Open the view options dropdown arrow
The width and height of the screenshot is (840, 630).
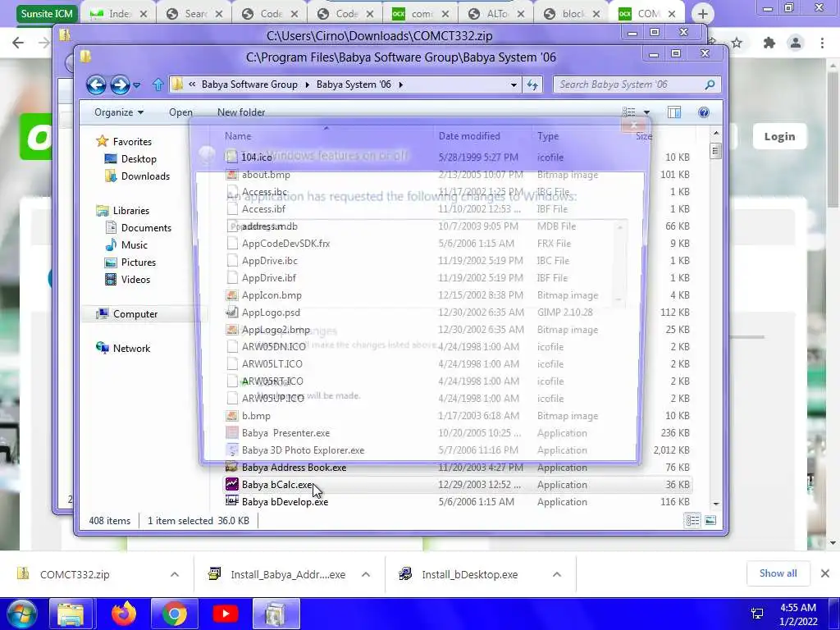point(646,112)
